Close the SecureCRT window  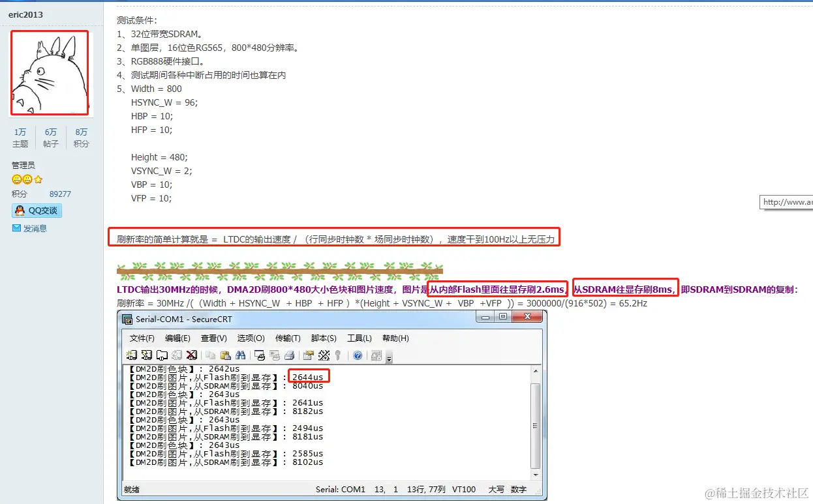tap(527, 317)
